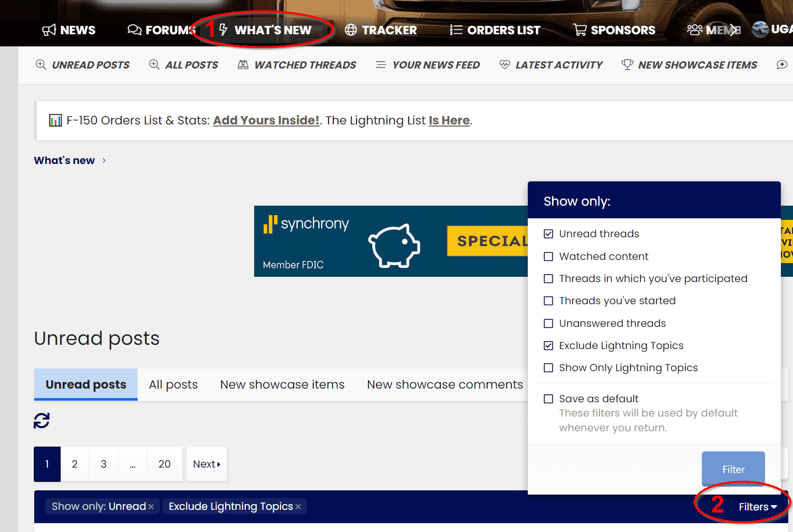793x532 pixels.
Task: Go to Next page of results
Action: pos(206,465)
